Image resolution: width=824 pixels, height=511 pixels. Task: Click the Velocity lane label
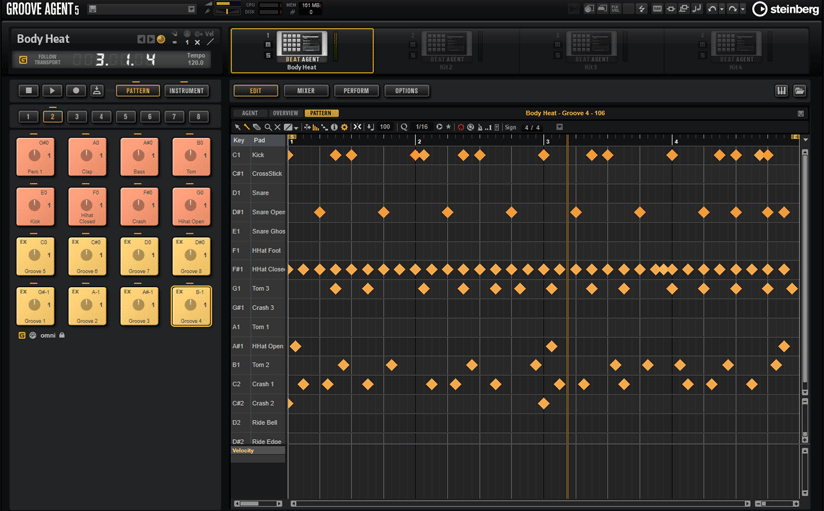pyautogui.click(x=258, y=451)
